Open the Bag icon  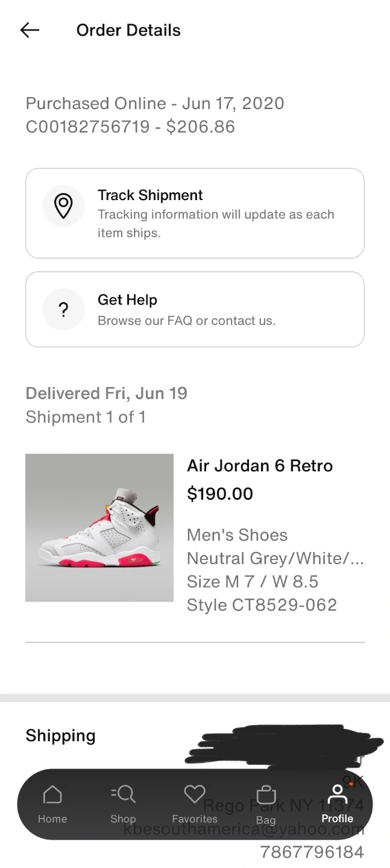point(266,795)
